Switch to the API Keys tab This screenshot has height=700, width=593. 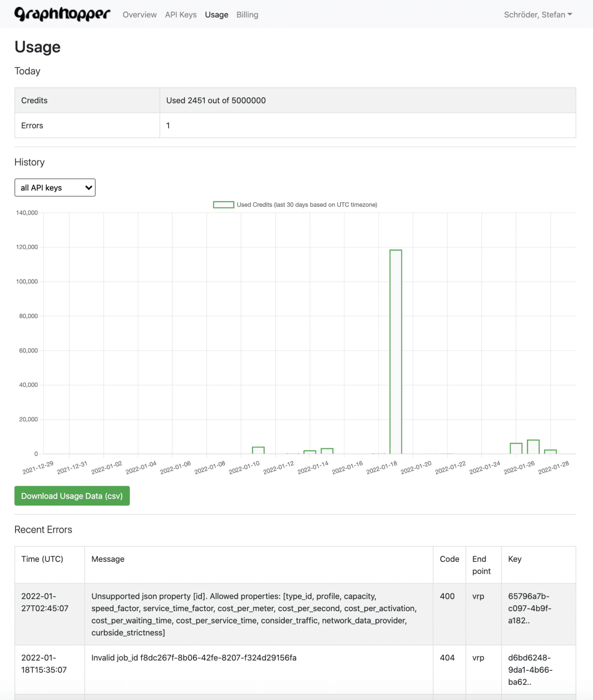(181, 14)
